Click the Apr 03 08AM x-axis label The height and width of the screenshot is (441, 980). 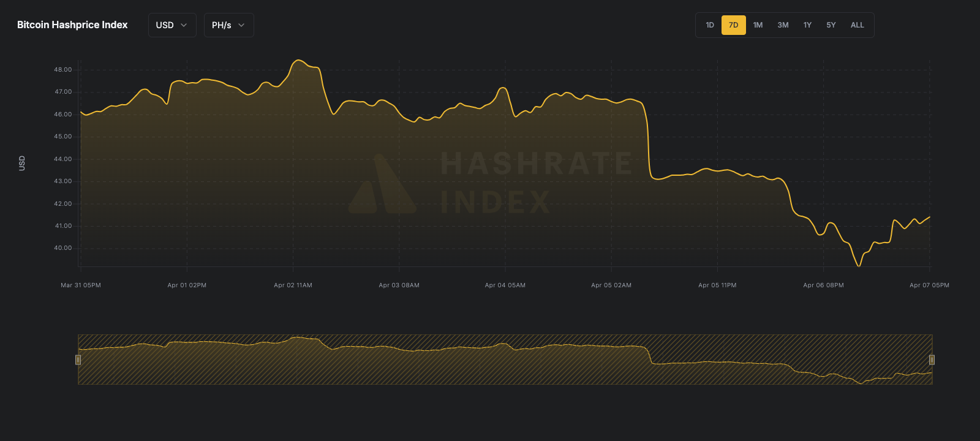[399, 285]
